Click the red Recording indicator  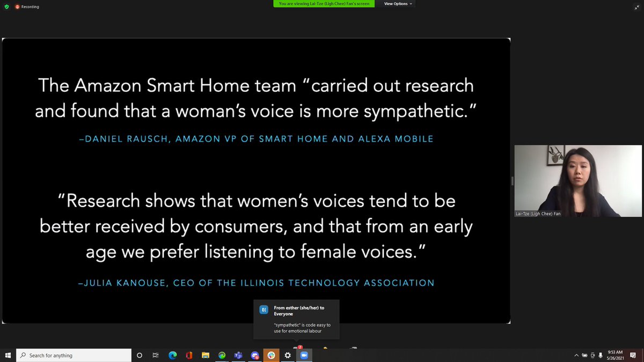click(27, 6)
